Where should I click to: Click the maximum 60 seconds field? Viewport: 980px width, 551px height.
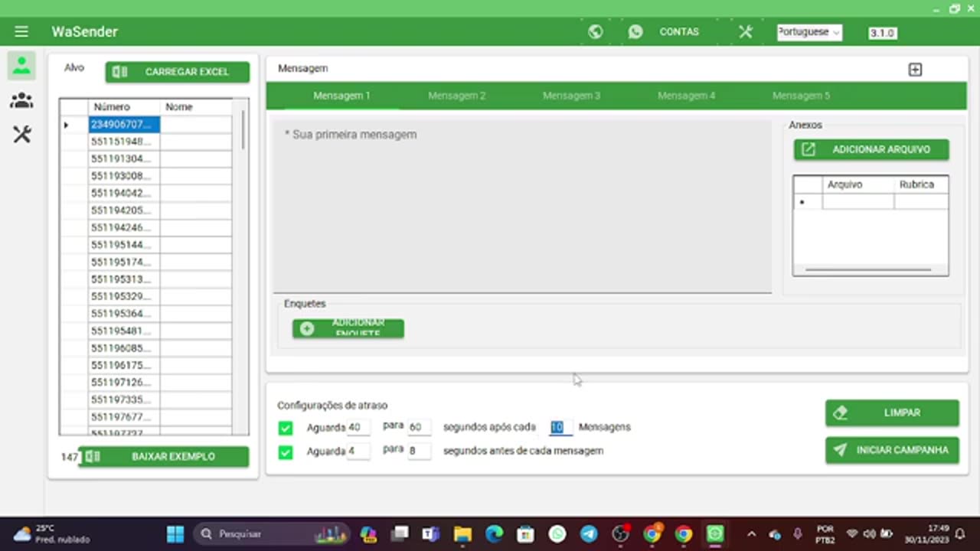pyautogui.click(x=419, y=427)
